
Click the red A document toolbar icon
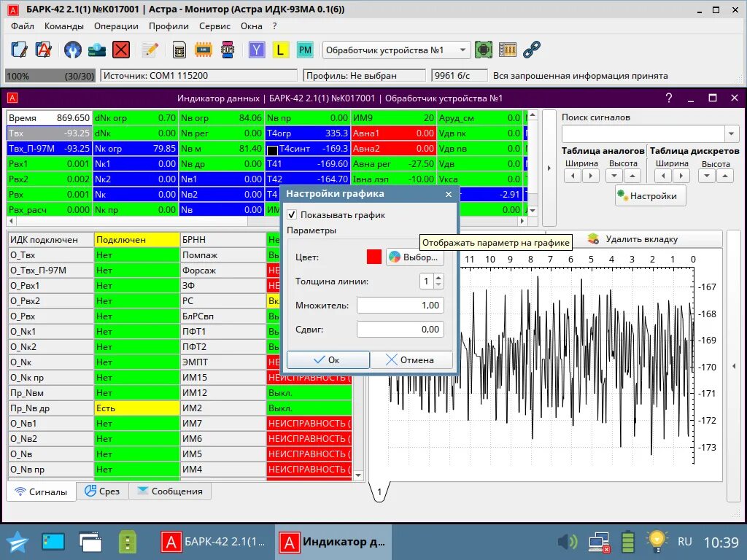[x=44, y=50]
